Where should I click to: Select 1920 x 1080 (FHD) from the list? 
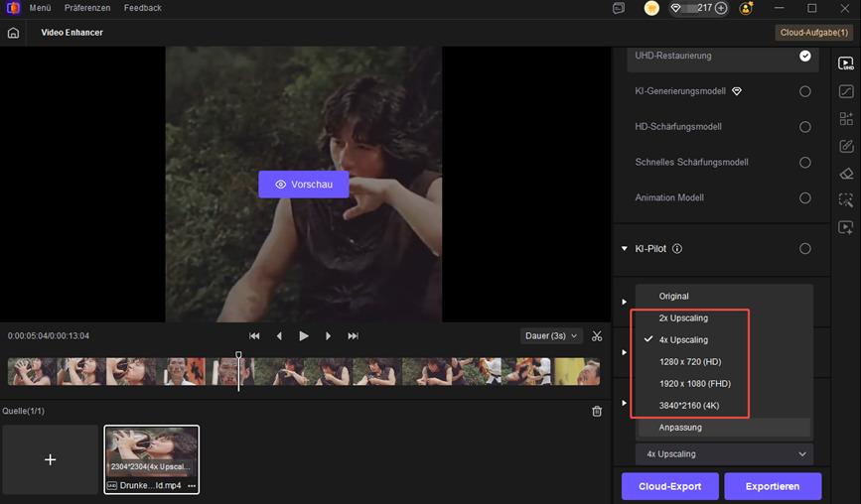click(x=695, y=383)
